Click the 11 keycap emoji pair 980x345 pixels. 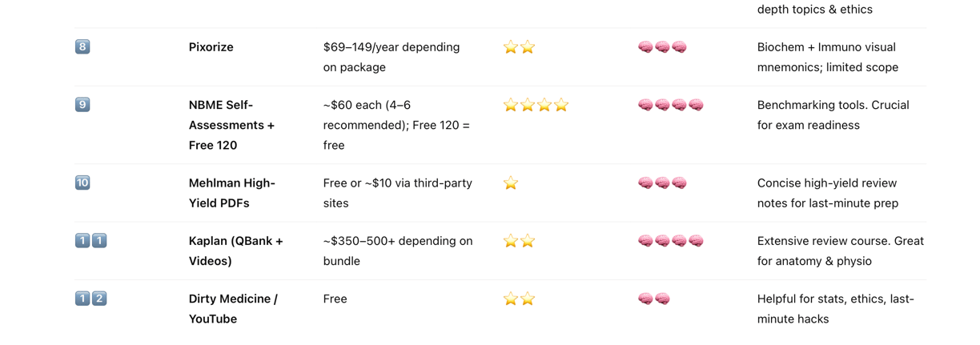pos(90,240)
